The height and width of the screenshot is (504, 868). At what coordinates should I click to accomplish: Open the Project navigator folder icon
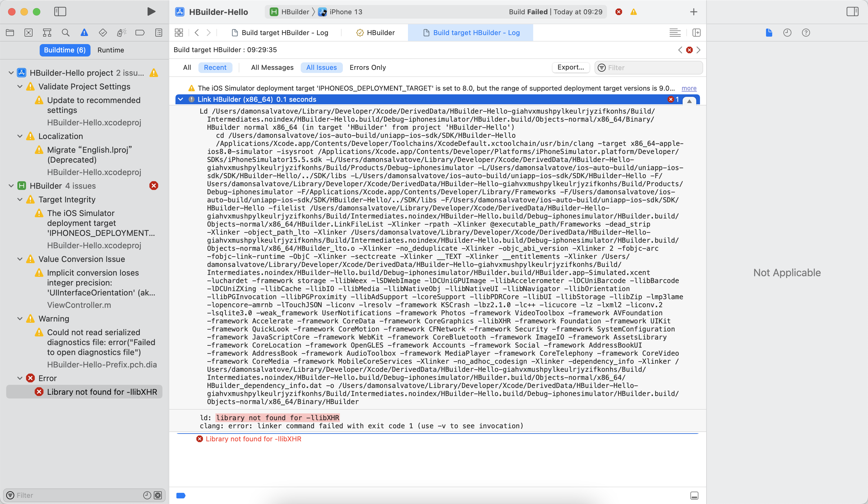point(10,33)
